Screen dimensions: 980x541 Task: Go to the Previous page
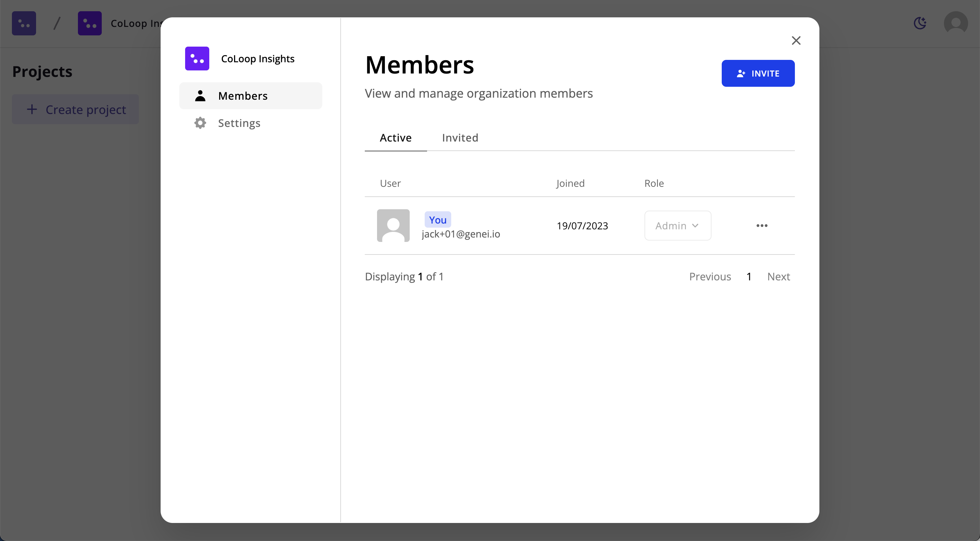click(x=710, y=277)
